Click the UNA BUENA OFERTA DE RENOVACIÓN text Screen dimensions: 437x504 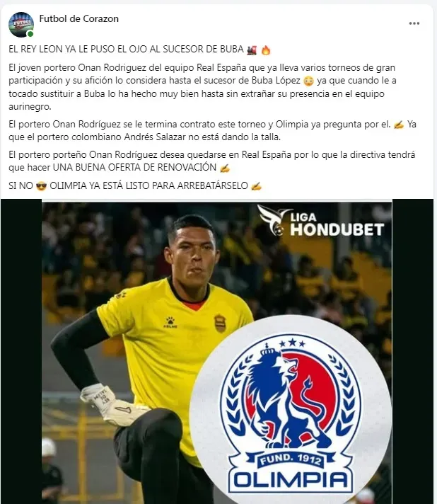134,168
